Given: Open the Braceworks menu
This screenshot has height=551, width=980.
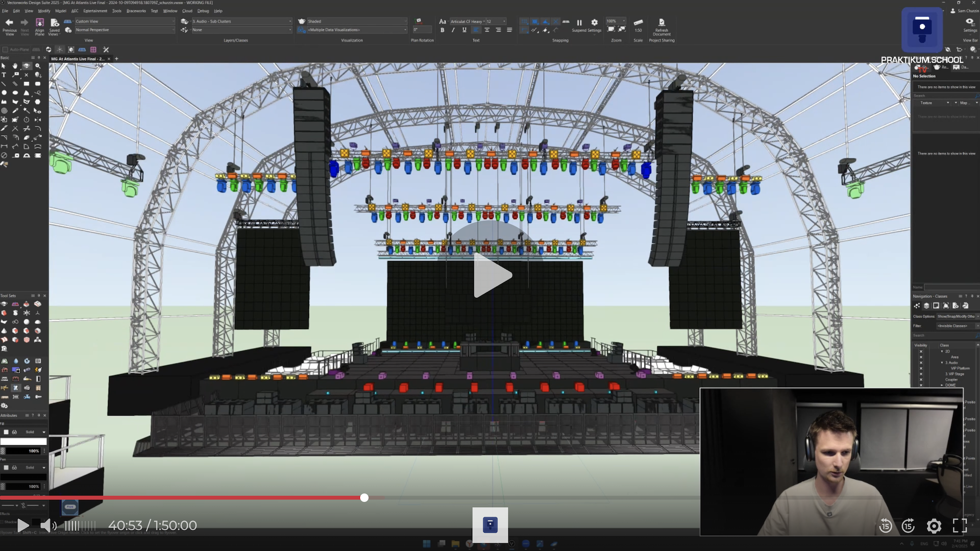Looking at the screenshot, I should click(136, 11).
